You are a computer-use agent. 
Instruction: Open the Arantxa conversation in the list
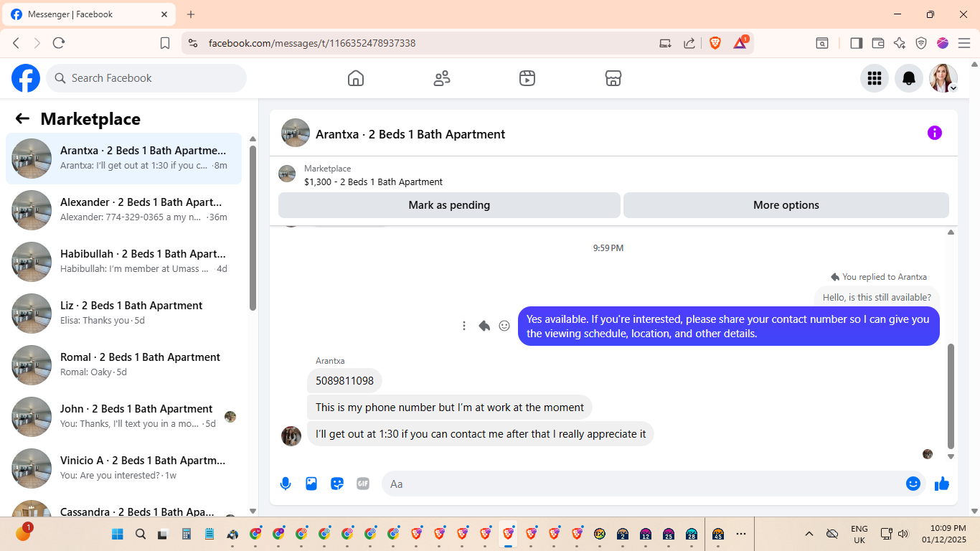click(x=123, y=159)
